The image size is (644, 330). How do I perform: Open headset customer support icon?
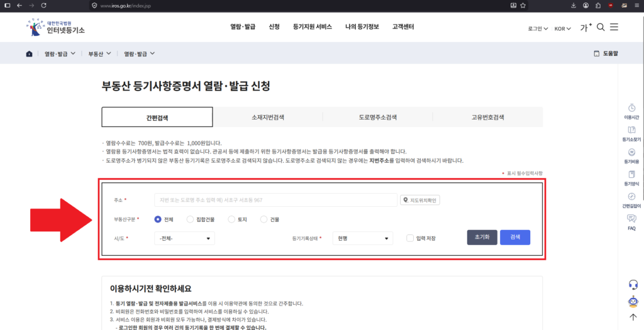[x=633, y=285]
